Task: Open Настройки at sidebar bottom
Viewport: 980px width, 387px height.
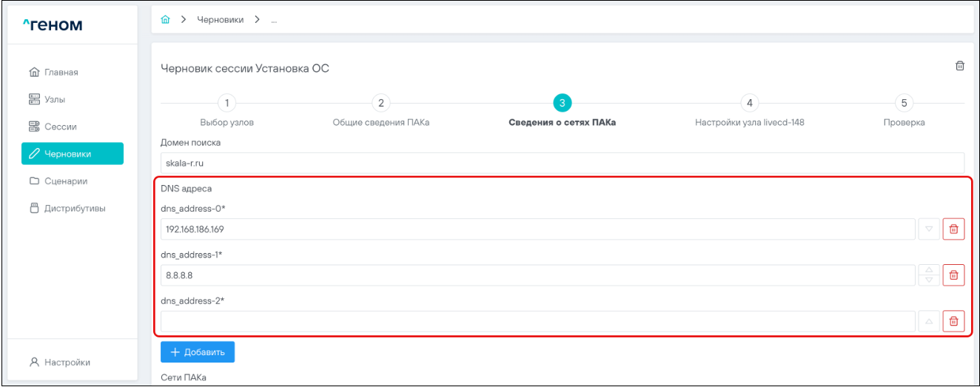Action: click(x=67, y=363)
